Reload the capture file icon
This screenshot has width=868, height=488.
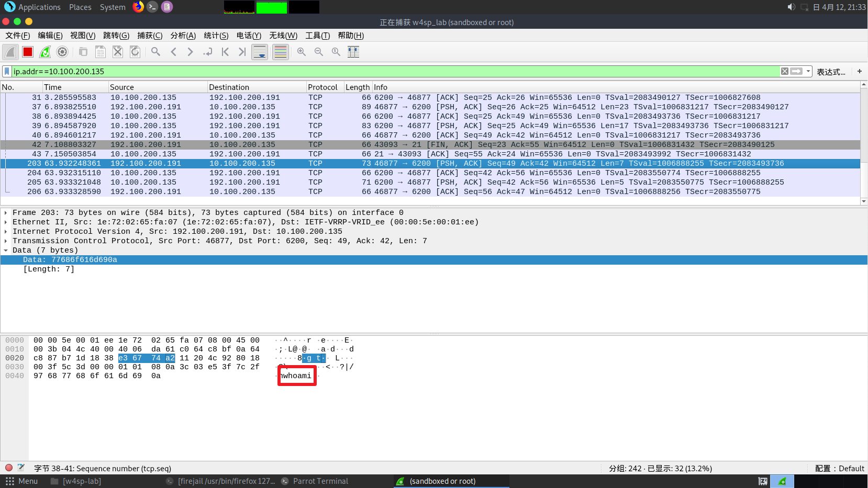point(135,52)
